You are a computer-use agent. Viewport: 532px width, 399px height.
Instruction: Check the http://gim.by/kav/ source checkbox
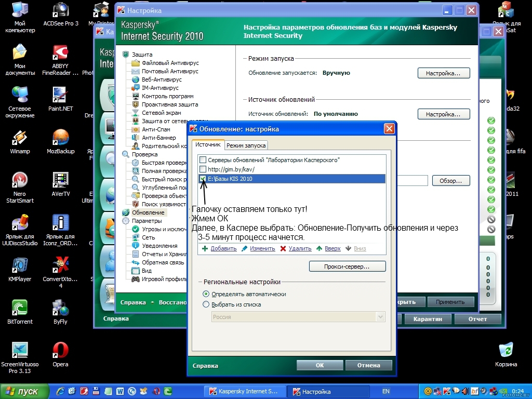(203, 169)
